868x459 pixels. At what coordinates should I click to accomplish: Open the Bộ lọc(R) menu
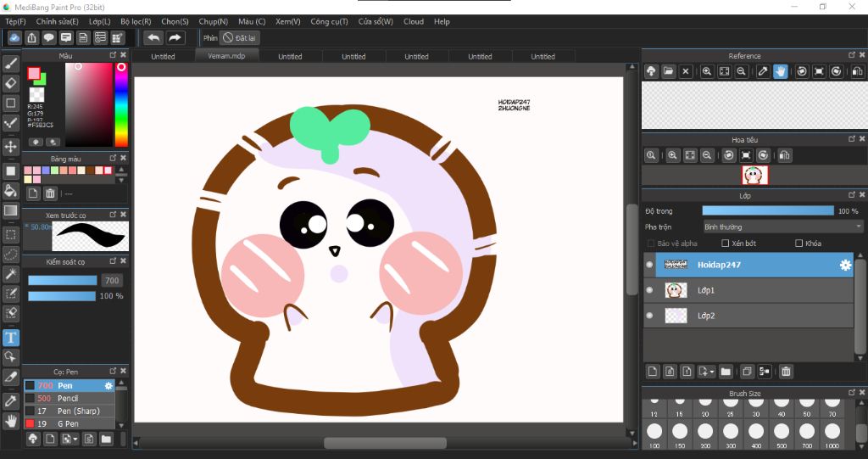click(136, 21)
